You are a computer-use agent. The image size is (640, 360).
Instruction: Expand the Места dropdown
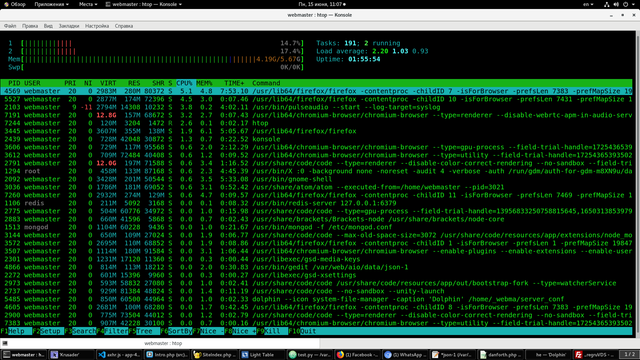(x=88, y=4)
